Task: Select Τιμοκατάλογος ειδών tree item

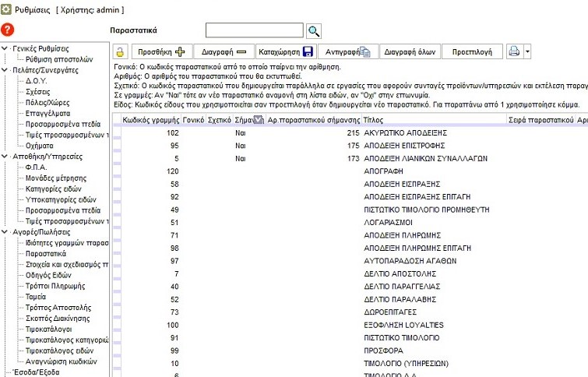Action: pos(60,351)
